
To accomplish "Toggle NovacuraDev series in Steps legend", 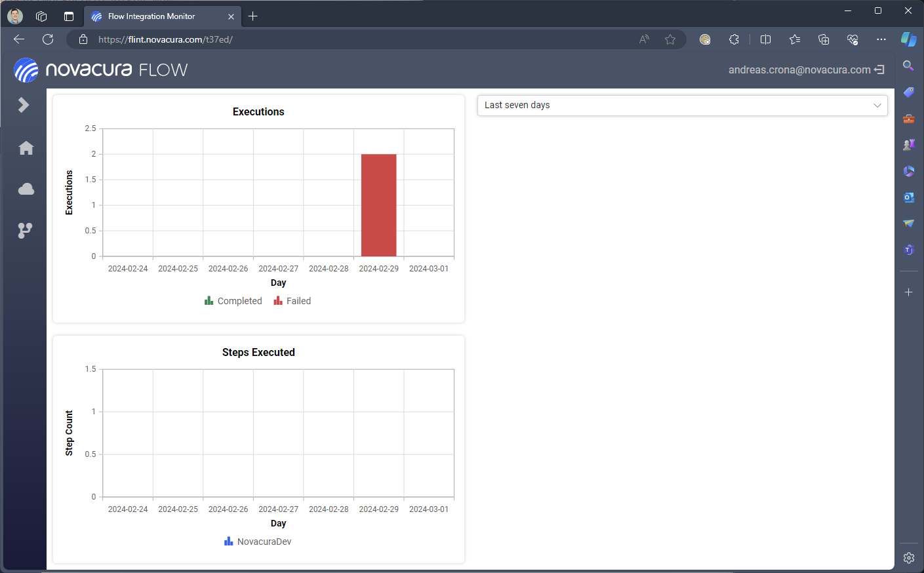I will click(258, 542).
